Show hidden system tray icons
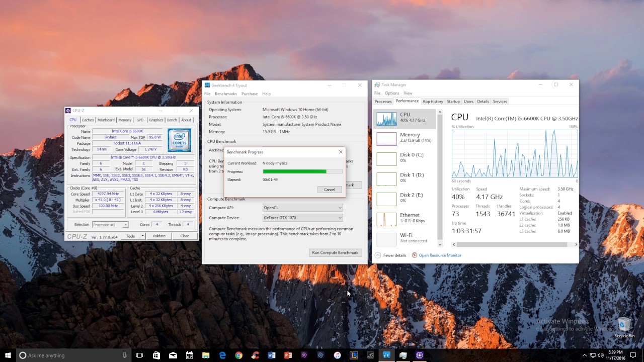644x362 pixels. click(585, 355)
